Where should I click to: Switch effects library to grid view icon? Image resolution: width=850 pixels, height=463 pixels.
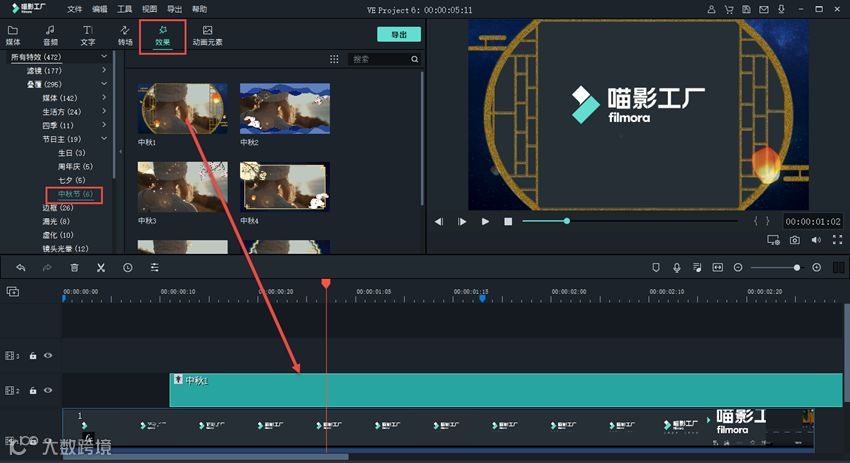tap(334, 59)
